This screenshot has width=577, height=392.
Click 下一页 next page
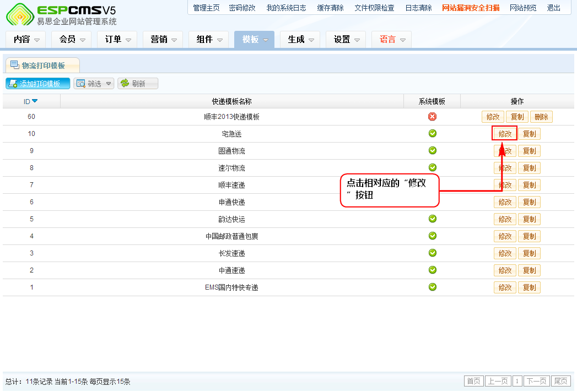[537, 381]
